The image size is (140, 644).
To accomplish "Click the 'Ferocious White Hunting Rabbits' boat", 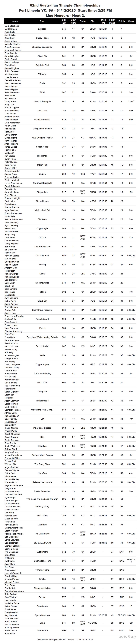I will pyautogui.click(x=42, y=337).
